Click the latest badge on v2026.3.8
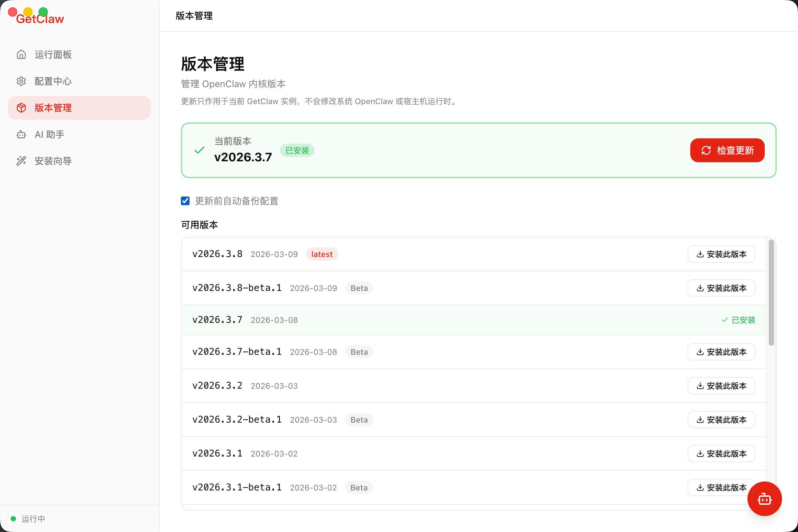 [x=322, y=254]
